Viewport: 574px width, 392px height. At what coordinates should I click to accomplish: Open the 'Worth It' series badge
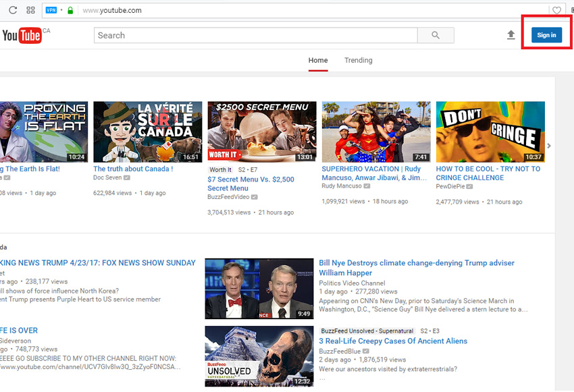coord(220,169)
